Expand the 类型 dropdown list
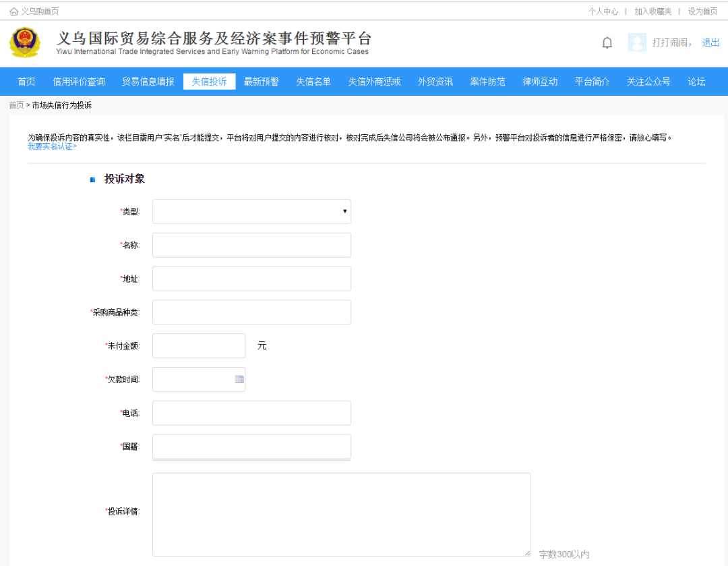The height and width of the screenshot is (566, 728). click(x=251, y=211)
